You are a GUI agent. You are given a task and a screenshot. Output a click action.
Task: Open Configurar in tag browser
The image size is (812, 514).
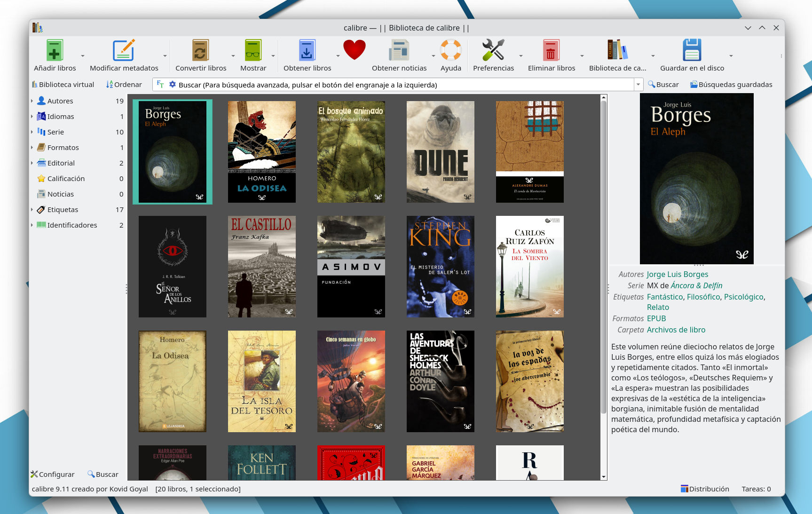(53, 474)
